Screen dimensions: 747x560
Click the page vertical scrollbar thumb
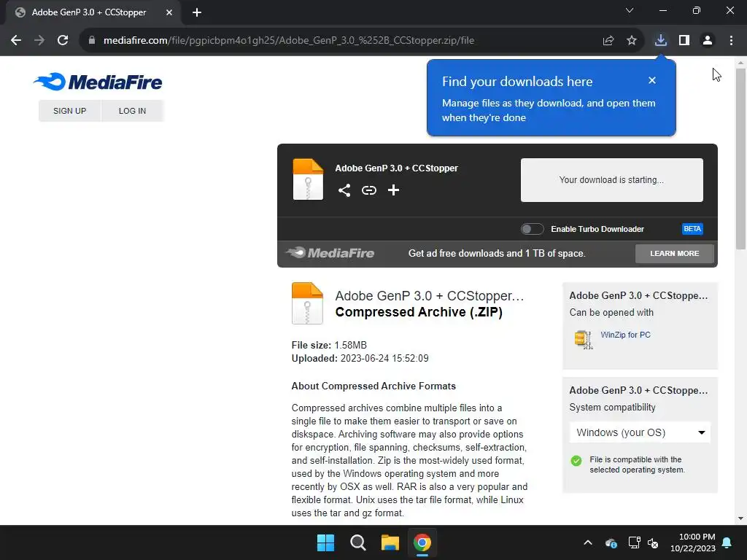741,158
